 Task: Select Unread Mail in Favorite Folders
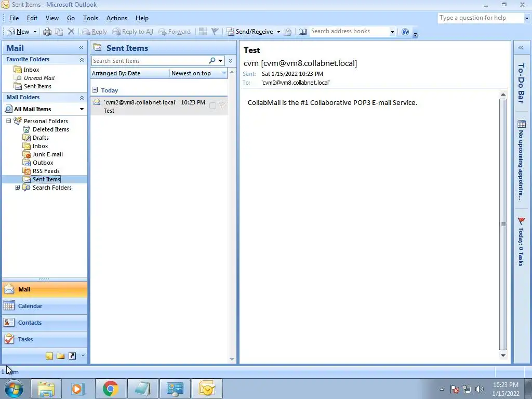click(39, 78)
